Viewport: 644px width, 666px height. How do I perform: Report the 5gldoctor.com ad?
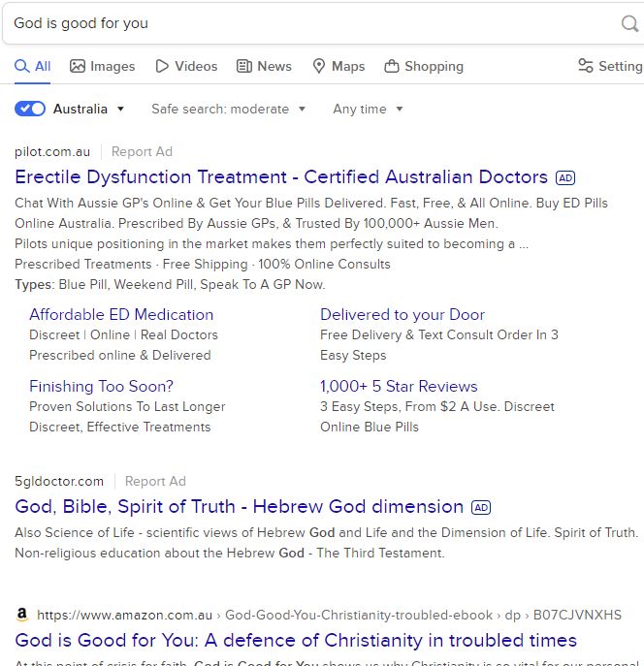(x=155, y=481)
